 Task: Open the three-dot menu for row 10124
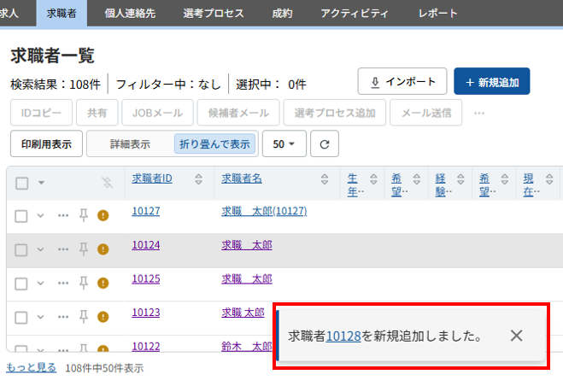pyautogui.click(x=63, y=249)
